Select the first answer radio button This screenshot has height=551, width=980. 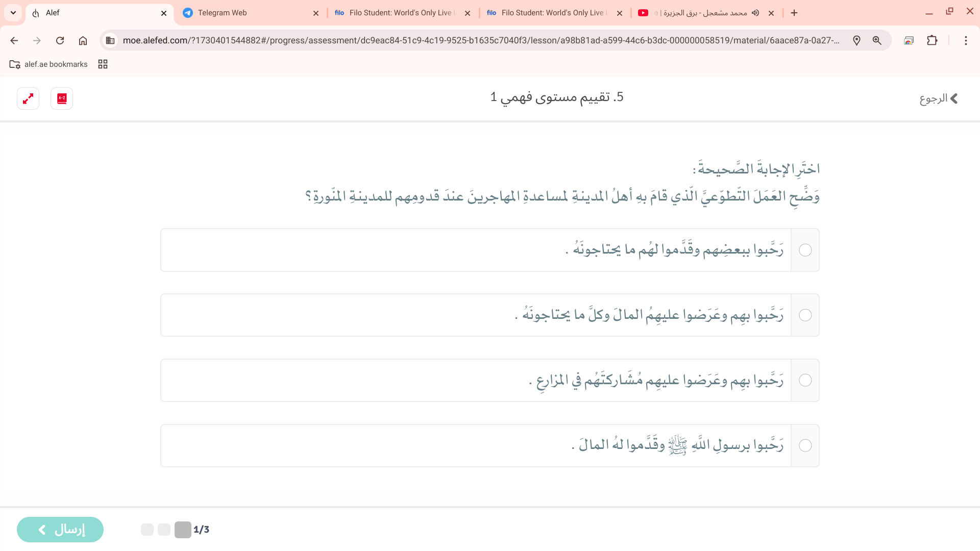805,250
